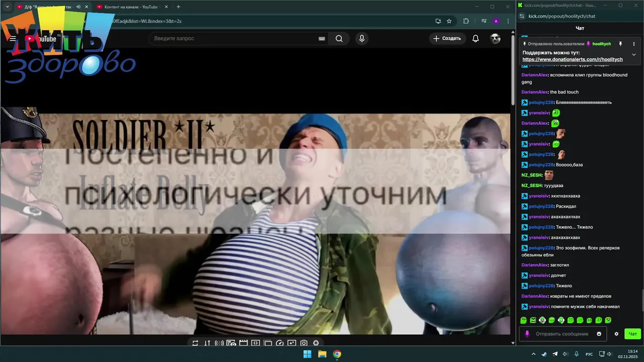Screen dimensions: 644x362
Task: Click the Чат send button
Action: (x=632, y=334)
